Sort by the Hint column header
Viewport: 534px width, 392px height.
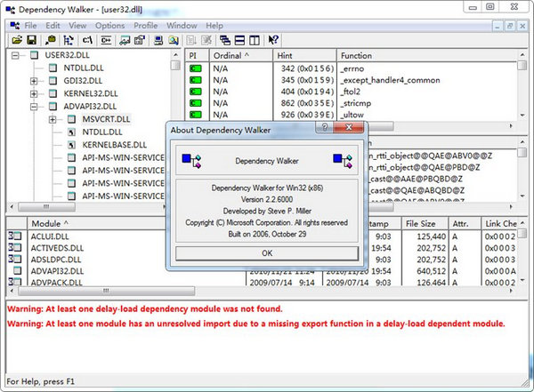click(304, 55)
